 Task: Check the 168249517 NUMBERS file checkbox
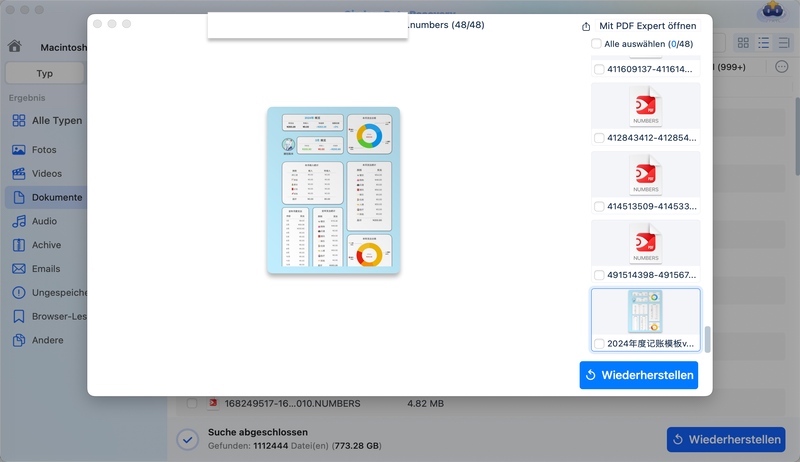pyautogui.click(x=192, y=403)
